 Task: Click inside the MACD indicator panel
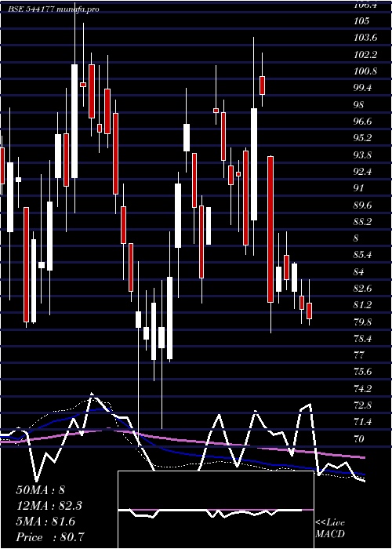[x=216, y=510]
